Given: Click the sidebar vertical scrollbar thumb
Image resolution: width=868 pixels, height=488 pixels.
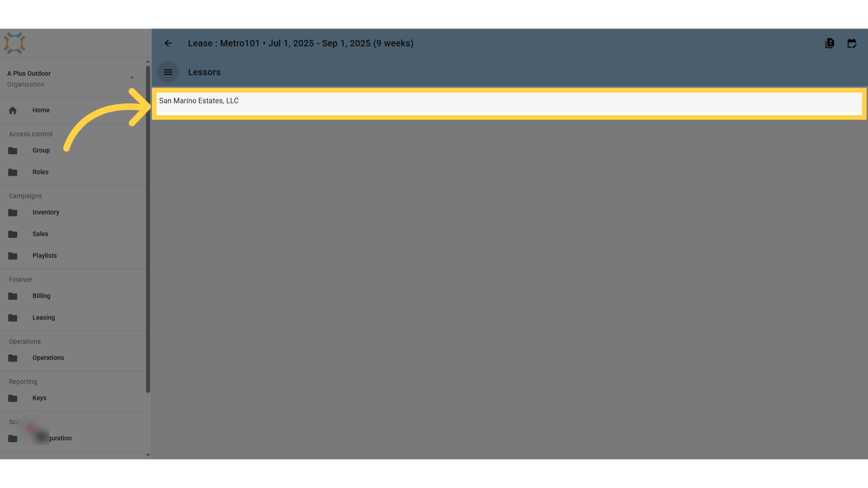Looking at the screenshot, I should coord(148,230).
